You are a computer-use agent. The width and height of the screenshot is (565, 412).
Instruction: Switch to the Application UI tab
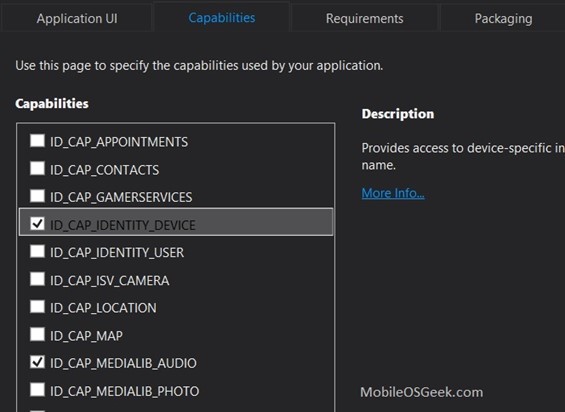[77, 18]
